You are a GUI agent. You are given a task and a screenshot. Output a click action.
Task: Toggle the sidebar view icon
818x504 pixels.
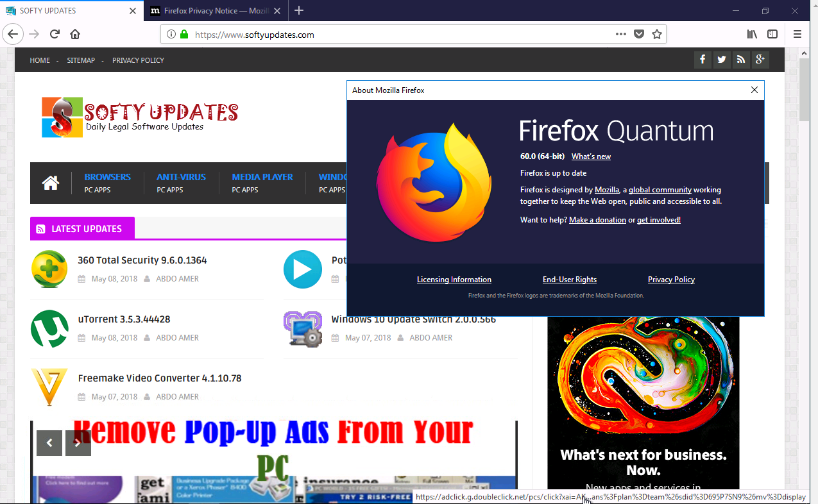pos(772,34)
